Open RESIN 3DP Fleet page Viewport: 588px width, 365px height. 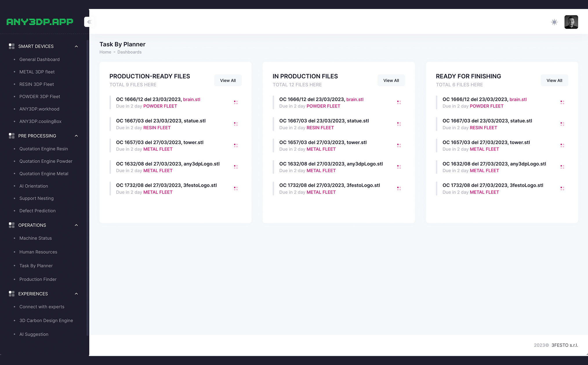click(x=37, y=84)
